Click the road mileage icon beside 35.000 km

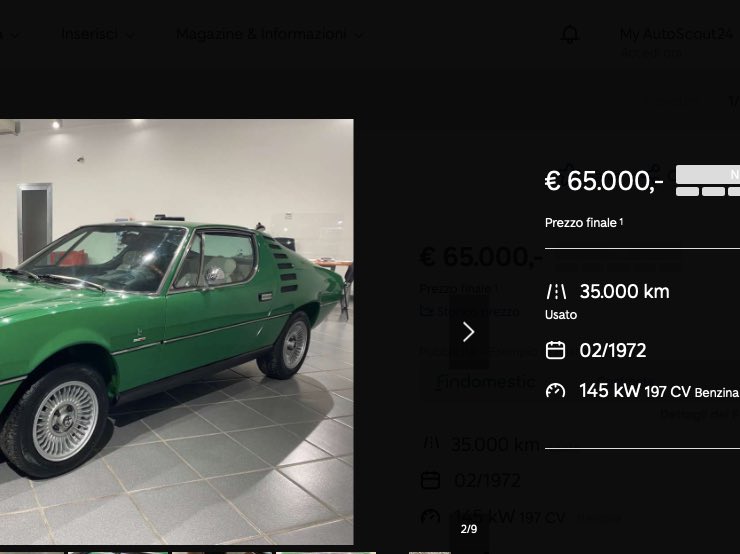pos(555,292)
